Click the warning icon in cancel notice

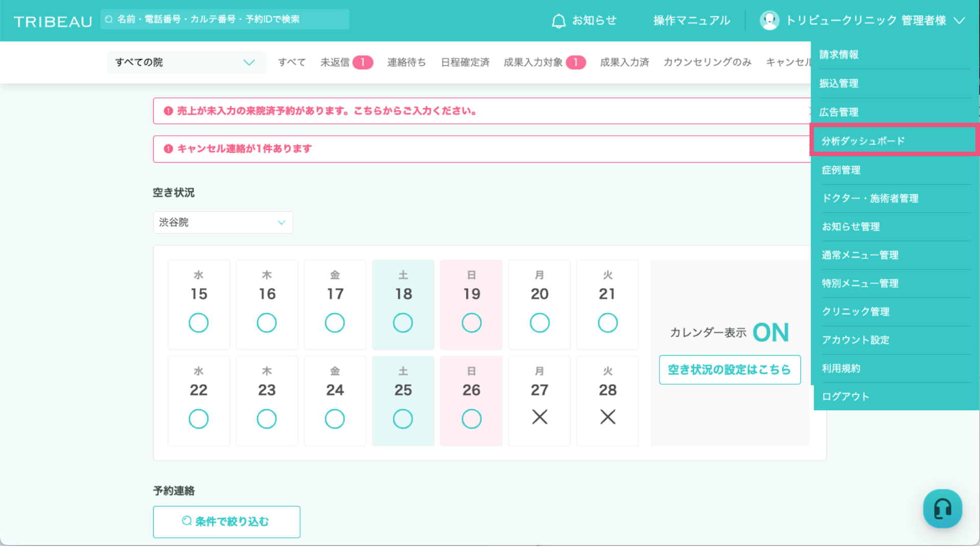168,148
